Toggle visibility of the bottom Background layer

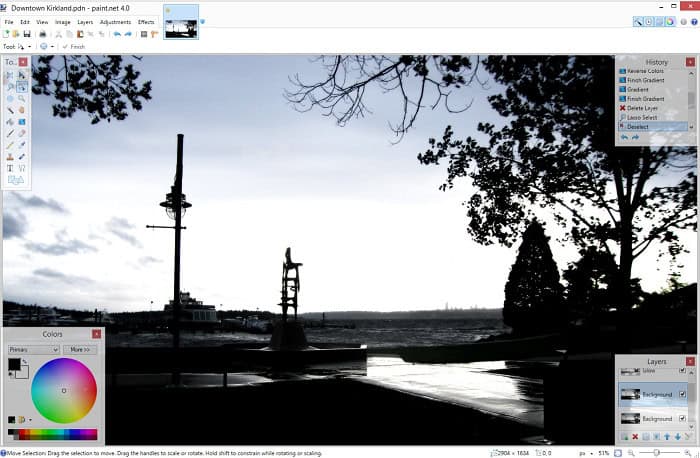[682, 418]
